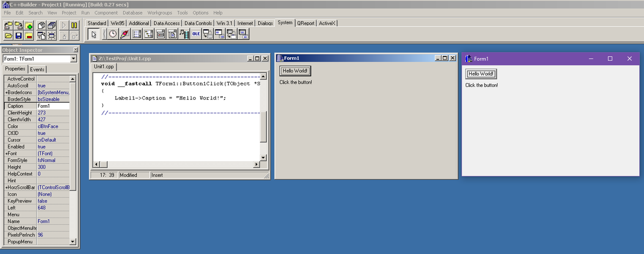Select the Enabled property row
The height and width of the screenshot is (254, 644).
tap(37, 147)
